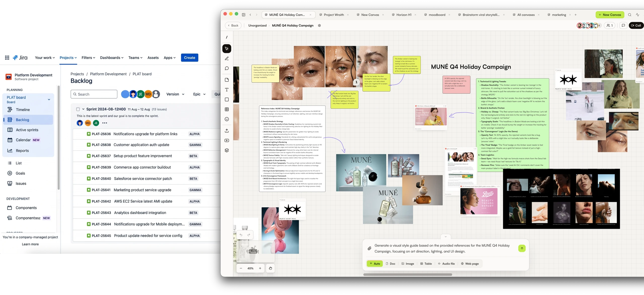Open the Jira app switcher grid icon

tap(7, 58)
